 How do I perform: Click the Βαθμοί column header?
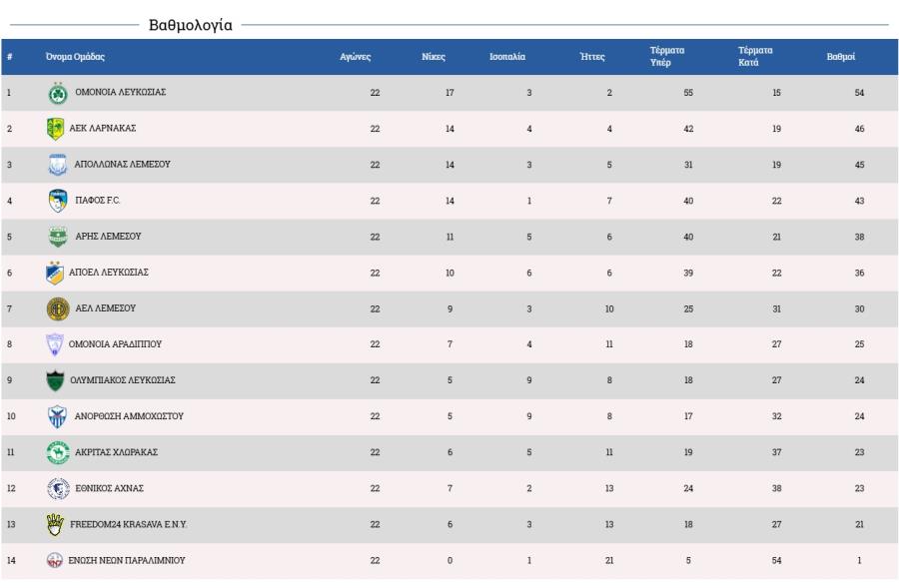pos(840,57)
